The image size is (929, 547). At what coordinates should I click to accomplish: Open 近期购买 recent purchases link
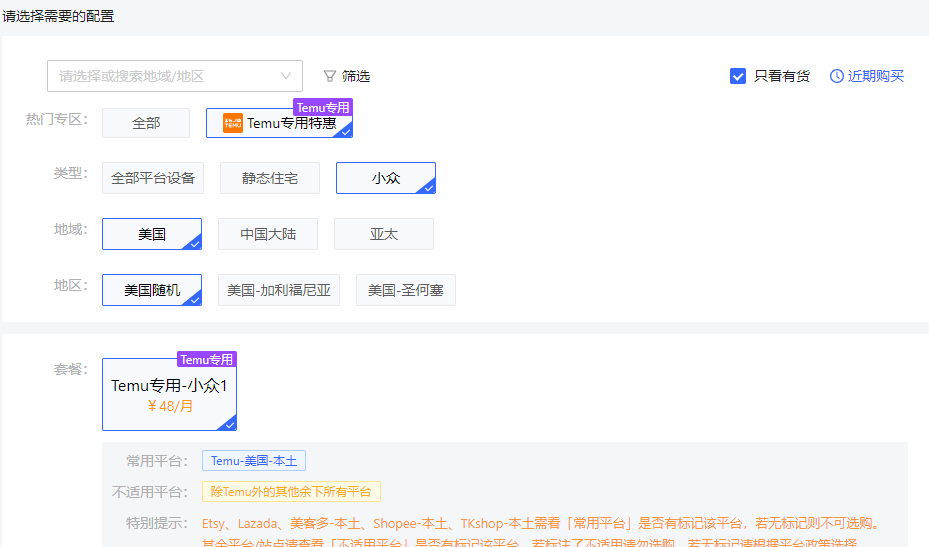(x=876, y=76)
